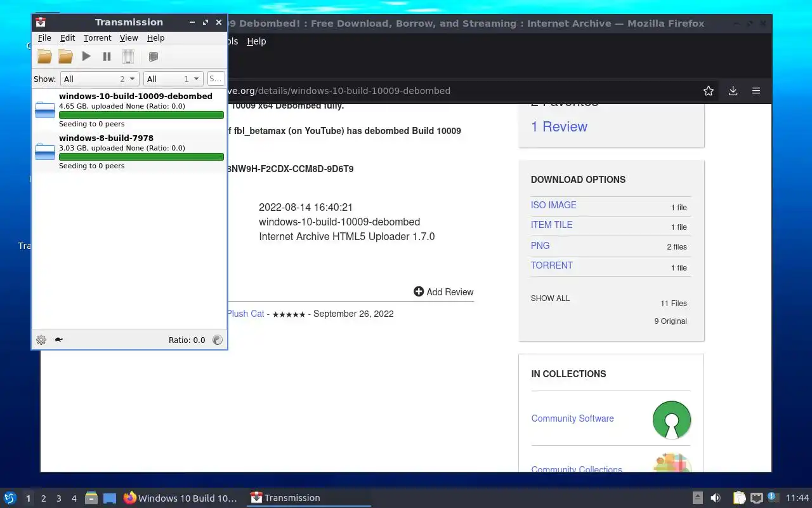Image resolution: width=812 pixels, height=508 pixels.
Task: Click the Remove torrent trash icon
Action: point(128,57)
